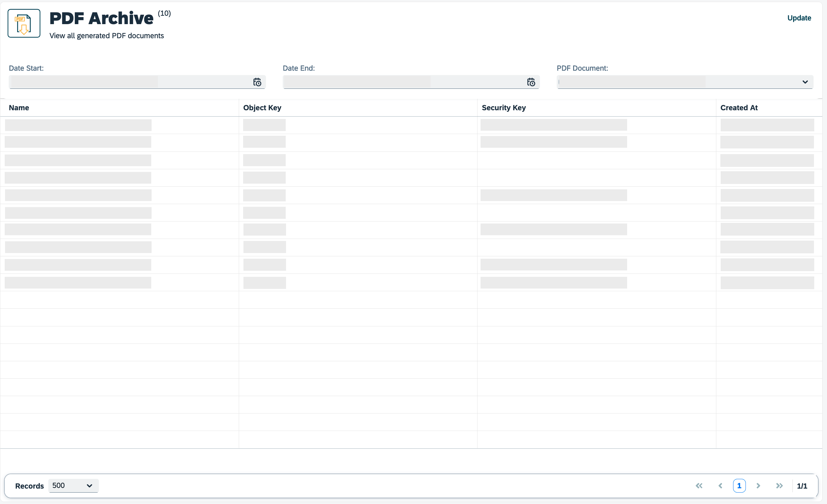The image size is (827, 504).
Task: Click the 1/1 page indicator
Action: [802, 486]
